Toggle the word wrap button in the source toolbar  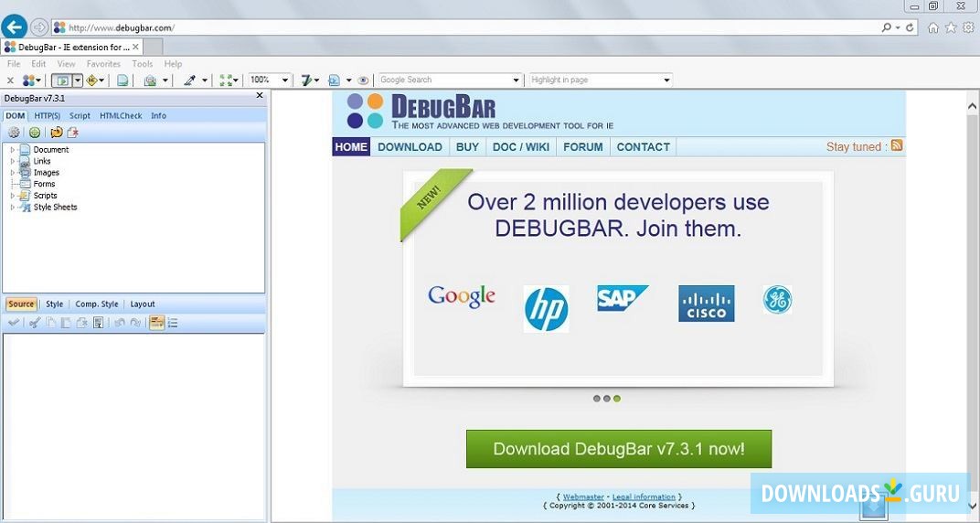coord(157,323)
